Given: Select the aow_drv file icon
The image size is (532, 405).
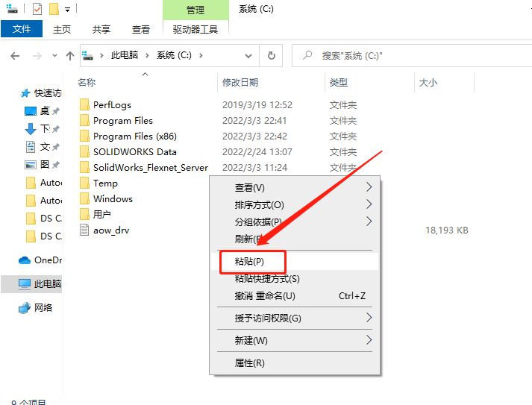Looking at the screenshot, I should click(84, 230).
